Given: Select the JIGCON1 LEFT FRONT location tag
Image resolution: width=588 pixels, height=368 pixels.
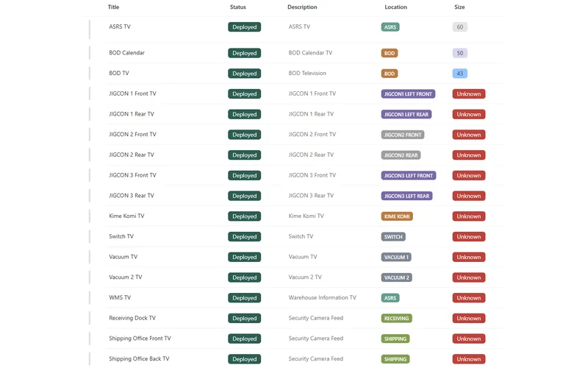Looking at the screenshot, I should [x=409, y=94].
